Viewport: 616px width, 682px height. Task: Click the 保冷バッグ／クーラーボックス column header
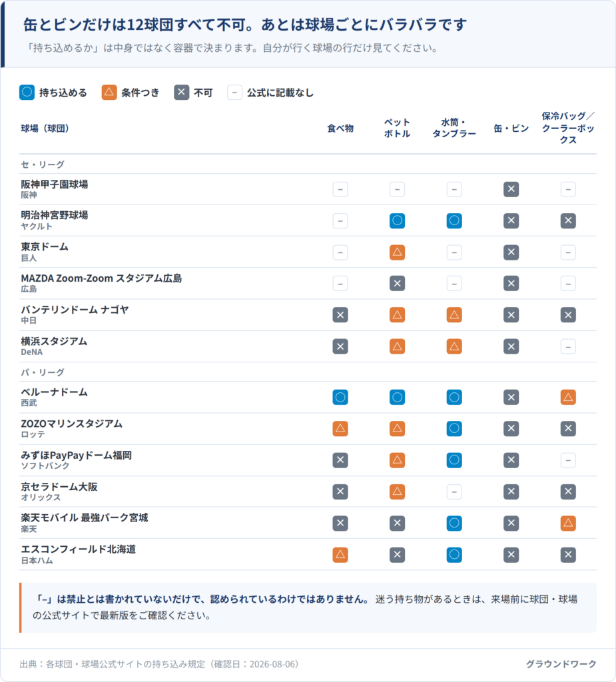(x=568, y=128)
